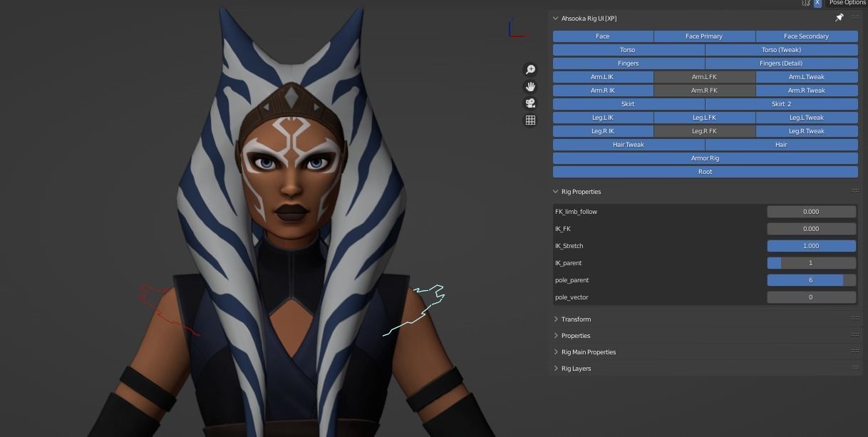Click the FK_limb_follow value slider
The image size is (868, 437).
(x=811, y=212)
